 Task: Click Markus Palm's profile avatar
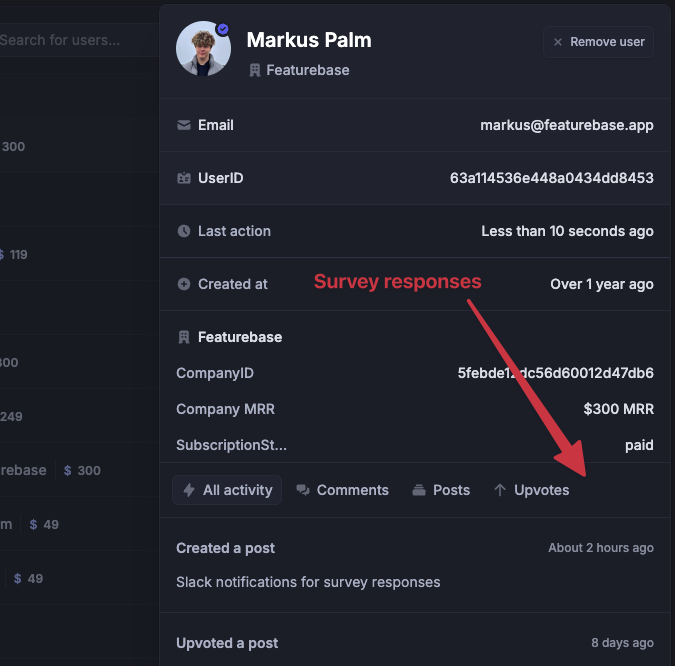click(204, 49)
